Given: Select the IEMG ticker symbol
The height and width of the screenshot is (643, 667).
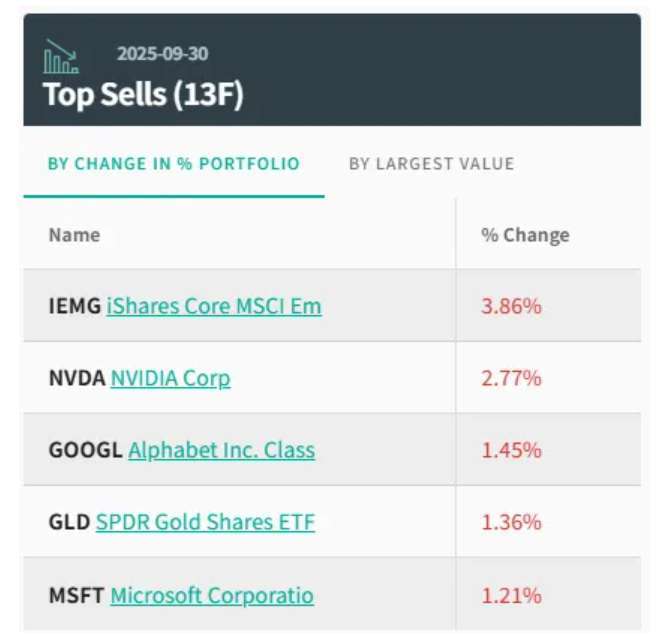Looking at the screenshot, I should tap(75, 306).
